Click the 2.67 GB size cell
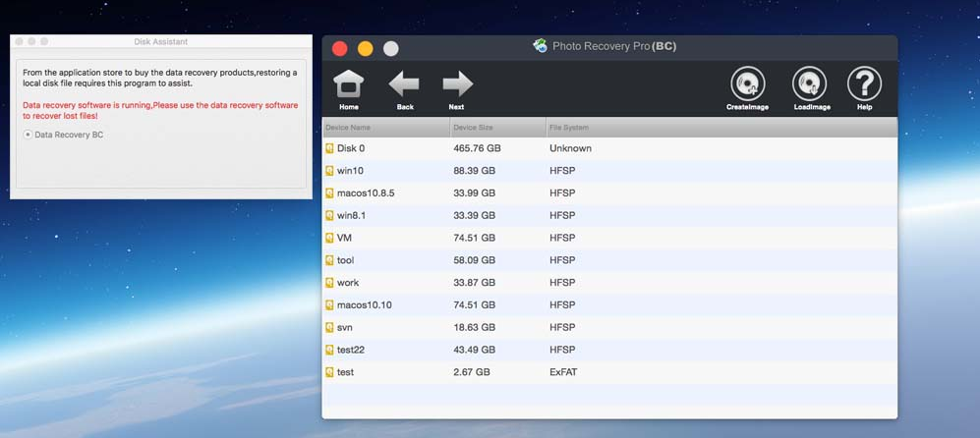This screenshot has height=438, width=980. (x=472, y=372)
